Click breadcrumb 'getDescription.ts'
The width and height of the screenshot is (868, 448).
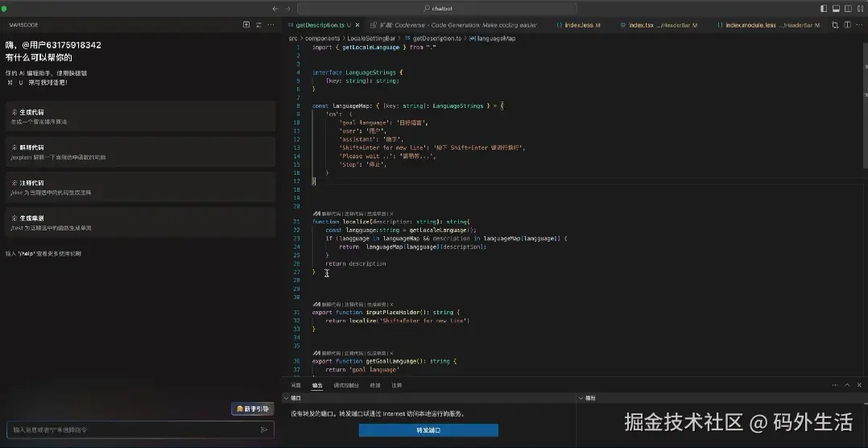click(x=436, y=38)
